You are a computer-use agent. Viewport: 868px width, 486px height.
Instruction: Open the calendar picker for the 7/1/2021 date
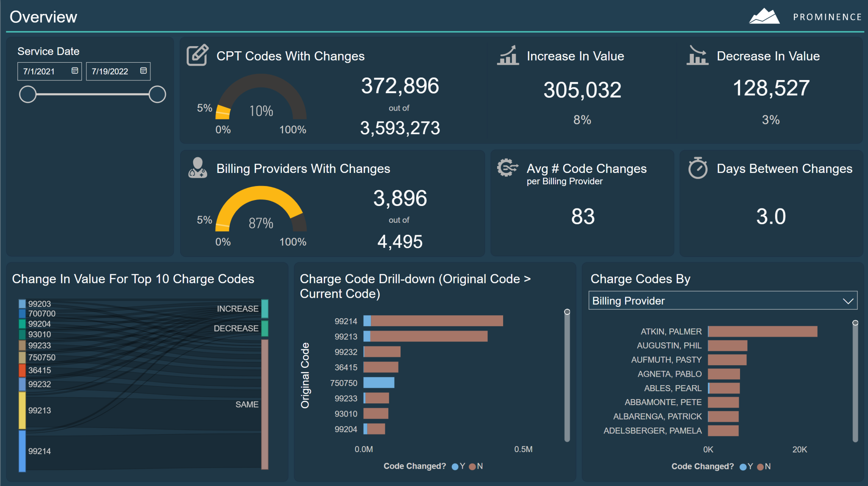point(74,71)
